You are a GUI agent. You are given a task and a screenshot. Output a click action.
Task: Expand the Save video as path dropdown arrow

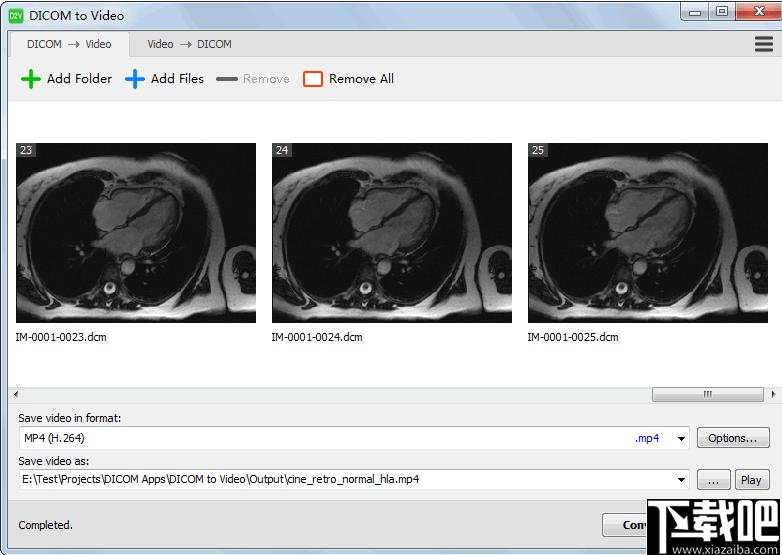[681, 480]
